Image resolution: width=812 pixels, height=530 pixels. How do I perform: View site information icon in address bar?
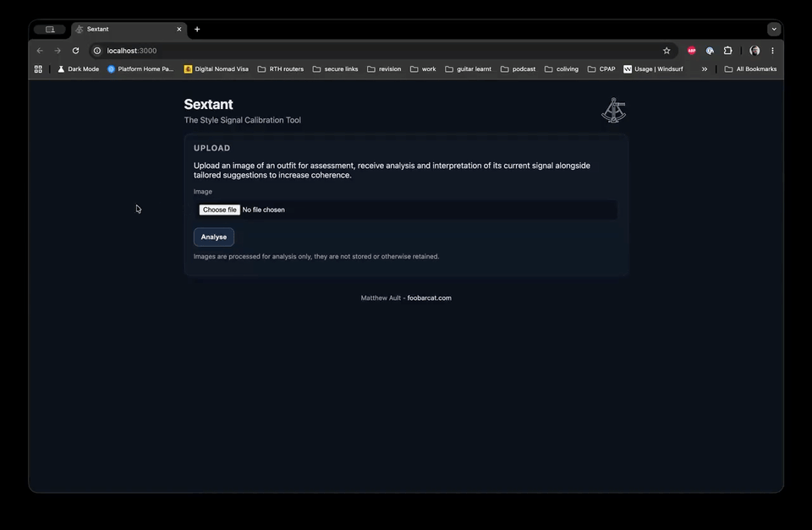96,51
